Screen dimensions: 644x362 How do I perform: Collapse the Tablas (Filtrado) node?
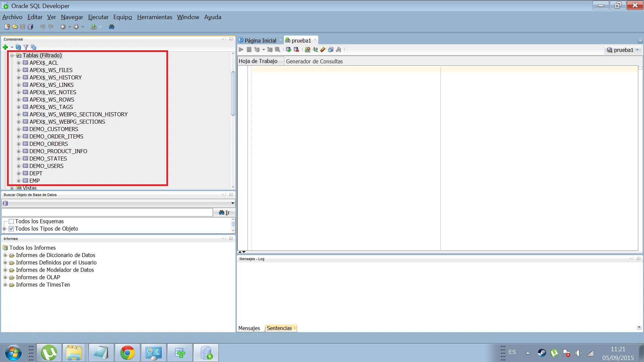pyautogui.click(x=12, y=56)
